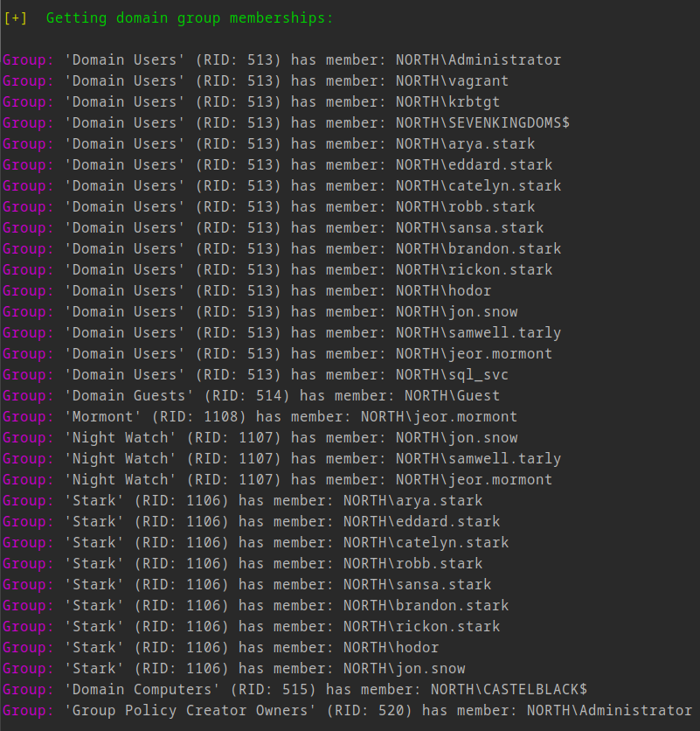Click the Domain Users line for NORTH\krbtgt

251,102
